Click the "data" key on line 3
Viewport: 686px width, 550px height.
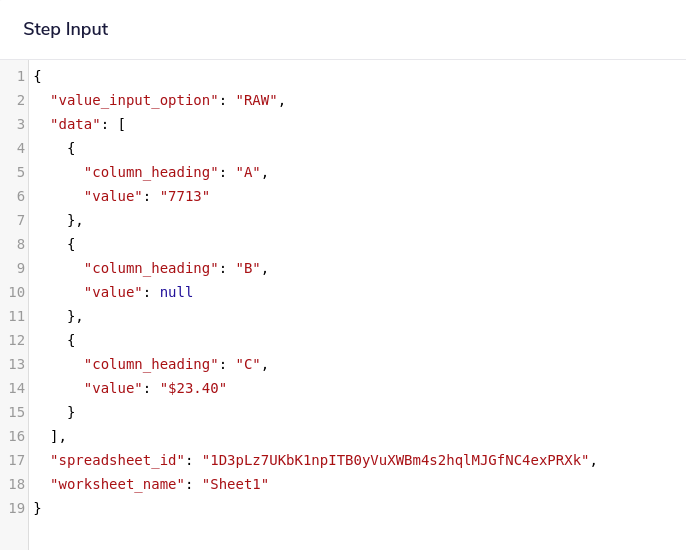(x=75, y=124)
